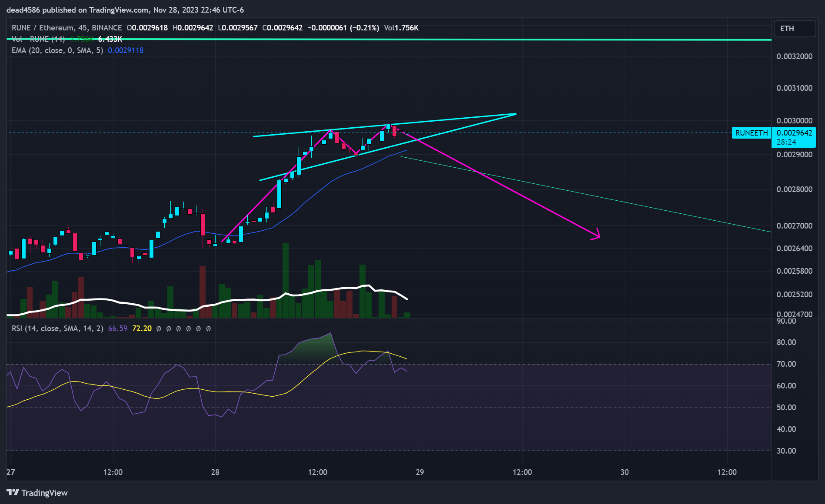
Task: Click the EMA value 0.0029118
Action: pyautogui.click(x=126, y=50)
